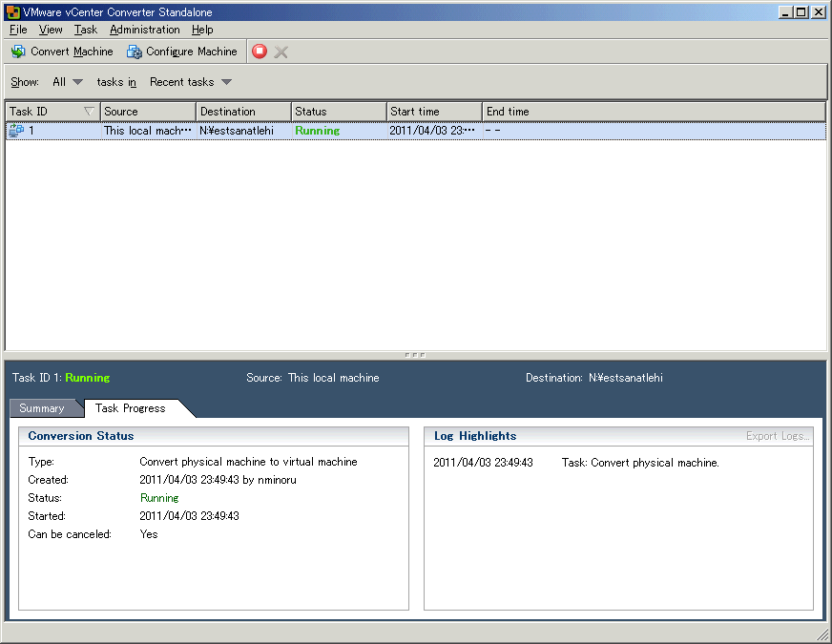The image size is (832, 644).
Task: Click the window resize grip in the corner
Action: [x=822, y=634]
